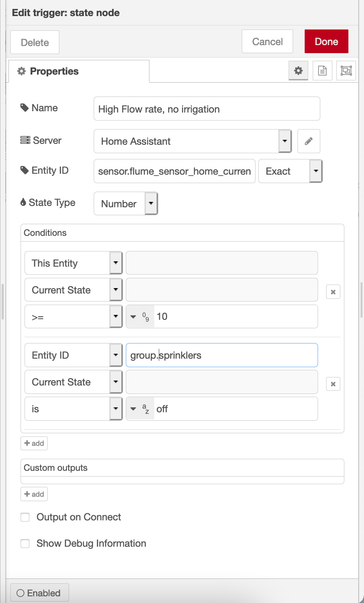The height and width of the screenshot is (603, 364).
Task: Click the Name text field
Action: (x=207, y=109)
